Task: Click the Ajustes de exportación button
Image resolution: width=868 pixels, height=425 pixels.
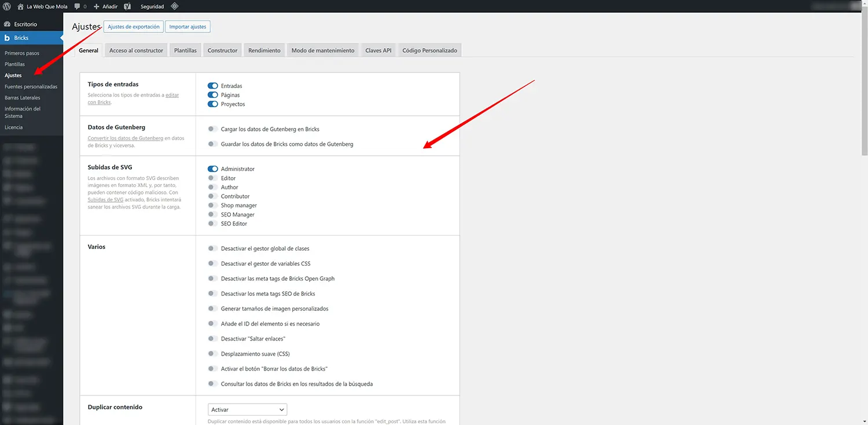Action: pos(133,27)
